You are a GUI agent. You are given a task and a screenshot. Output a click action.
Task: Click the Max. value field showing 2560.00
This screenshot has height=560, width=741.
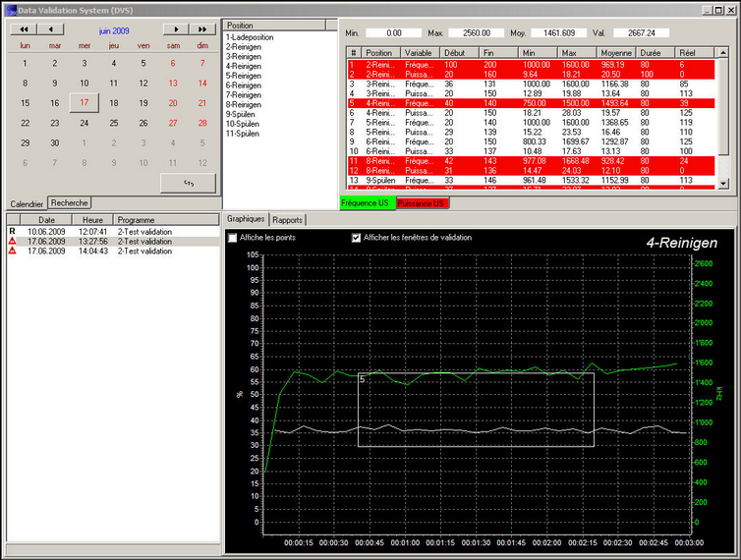[477, 32]
